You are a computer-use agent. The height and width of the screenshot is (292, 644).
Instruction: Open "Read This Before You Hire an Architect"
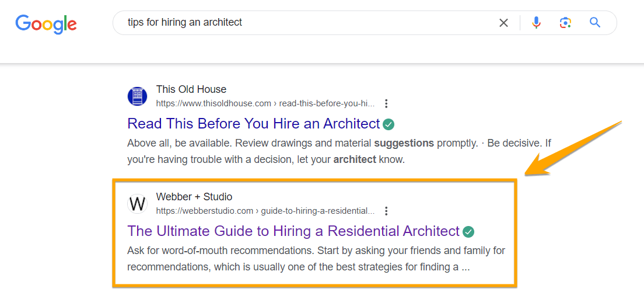click(253, 124)
